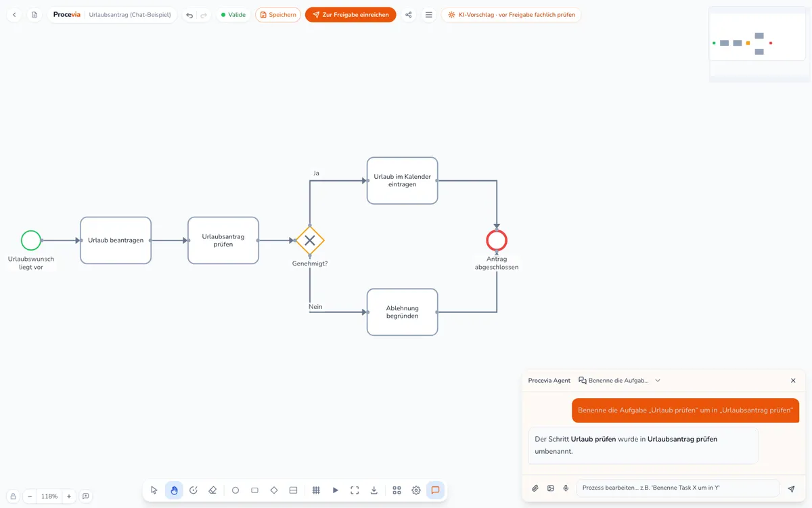812x508 pixels.
Task: Click the 118% zoom level
Action: 49,496
